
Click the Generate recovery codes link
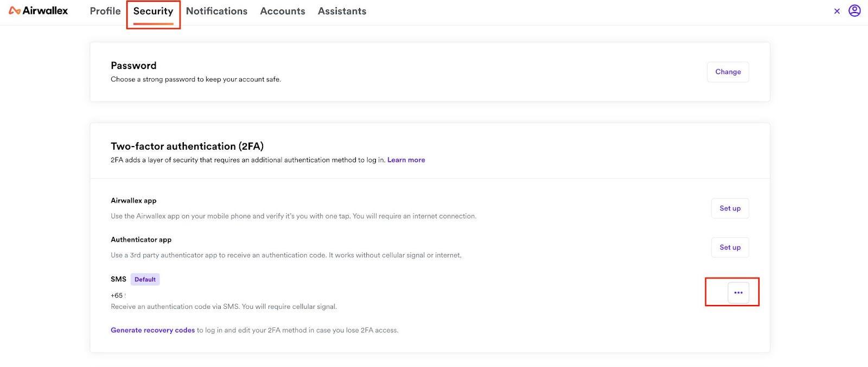click(x=152, y=330)
